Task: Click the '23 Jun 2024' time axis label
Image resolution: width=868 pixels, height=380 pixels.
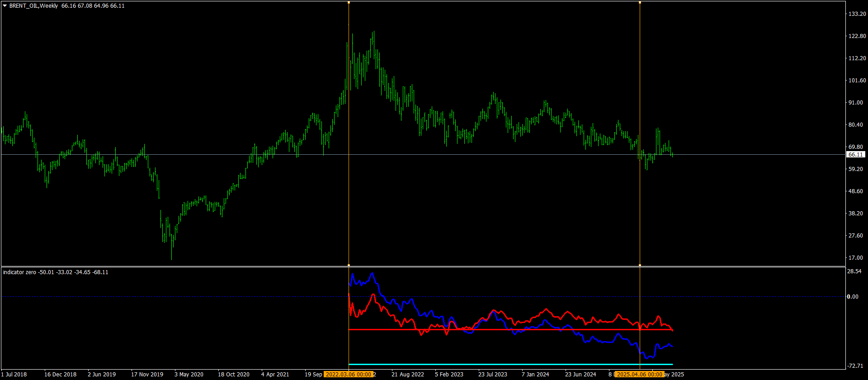Action: tap(580, 375)
